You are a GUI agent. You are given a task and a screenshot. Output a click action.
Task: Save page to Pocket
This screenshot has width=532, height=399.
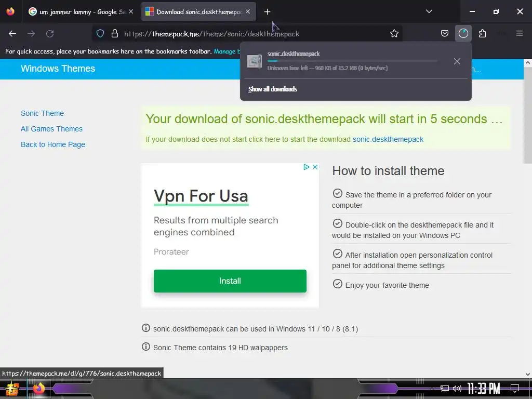pos(445,34)
